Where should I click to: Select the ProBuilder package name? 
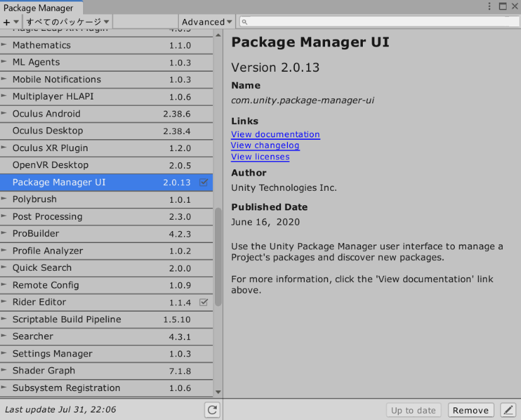36,234
